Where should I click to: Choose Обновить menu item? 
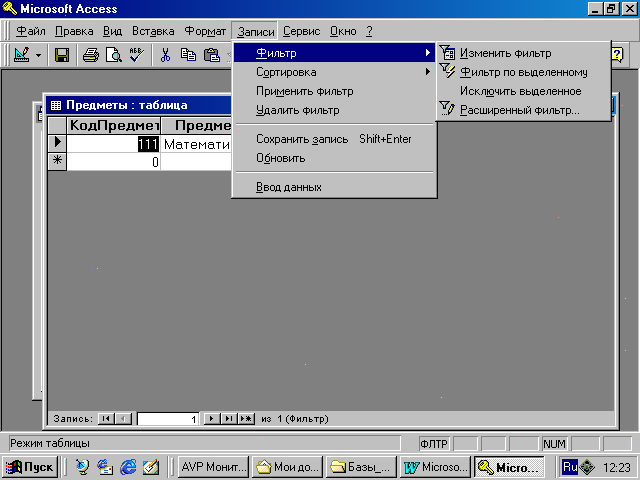coord(334,158)
